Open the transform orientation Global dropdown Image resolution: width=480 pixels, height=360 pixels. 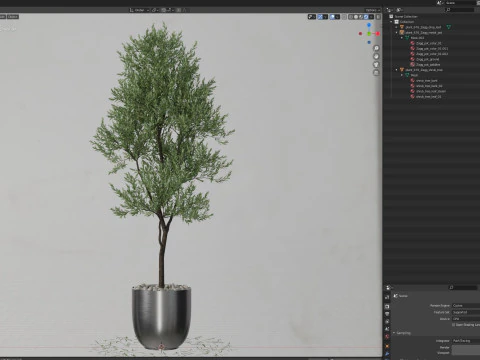tap(140, 10)
